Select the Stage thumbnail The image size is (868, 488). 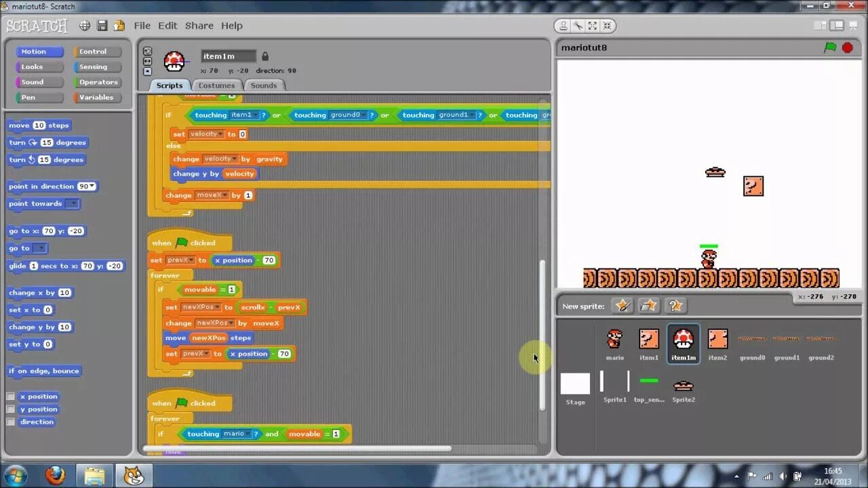point(575,388)
